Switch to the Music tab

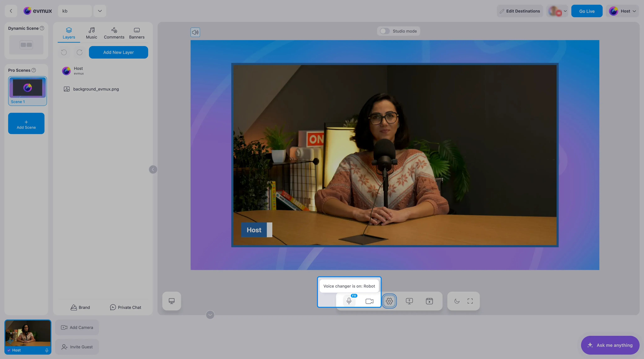[x=91, y=34]
